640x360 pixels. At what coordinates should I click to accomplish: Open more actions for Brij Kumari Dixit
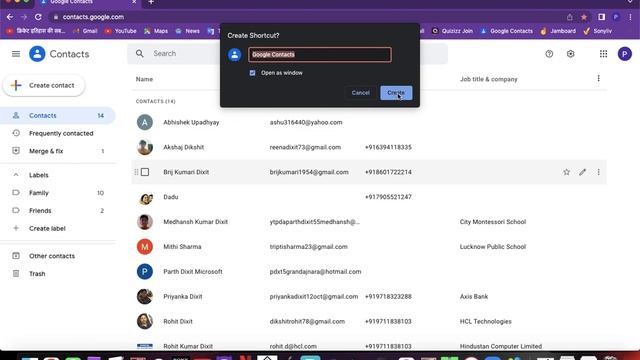click(598, 172)
